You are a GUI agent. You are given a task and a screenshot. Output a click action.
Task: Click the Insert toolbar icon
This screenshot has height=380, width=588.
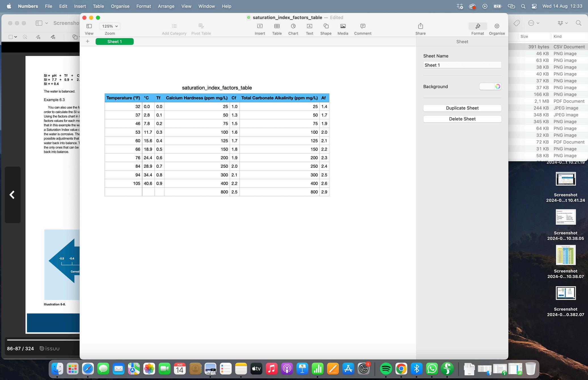pos(260,26)
